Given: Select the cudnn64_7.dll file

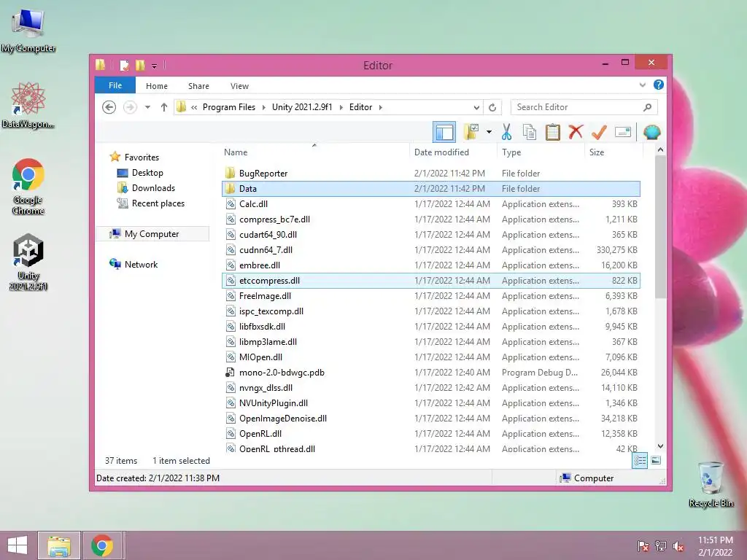Looking at the screenshot, I should (430, 249).
